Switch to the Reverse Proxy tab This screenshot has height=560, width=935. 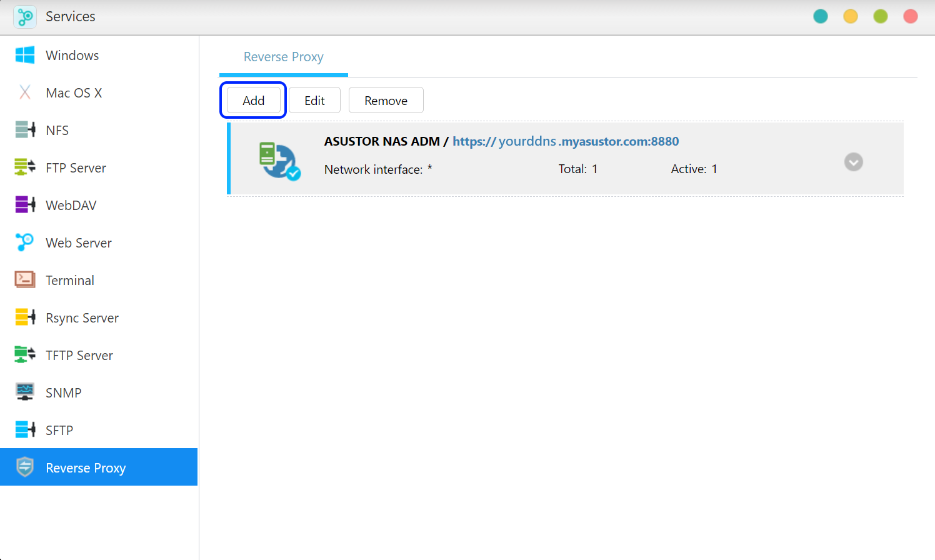[283, 57]
